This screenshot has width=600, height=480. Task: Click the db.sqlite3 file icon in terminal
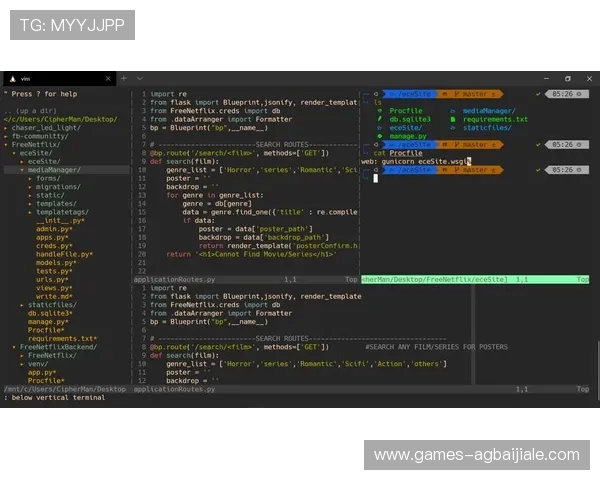(380, 119)
